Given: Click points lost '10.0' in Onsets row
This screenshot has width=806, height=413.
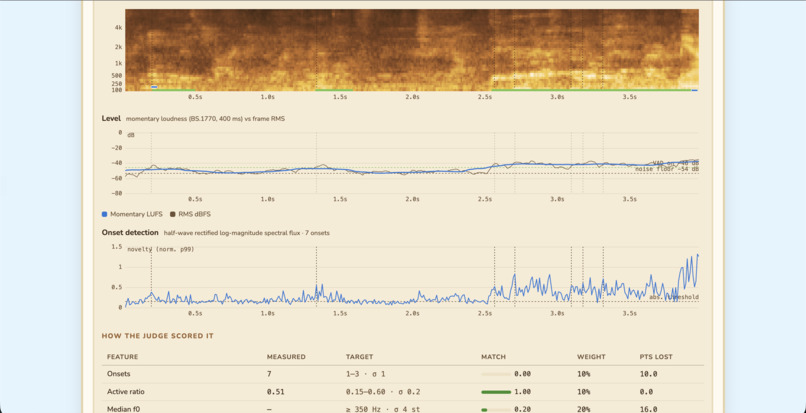Looking at the screenshot, I should (648, 374).
